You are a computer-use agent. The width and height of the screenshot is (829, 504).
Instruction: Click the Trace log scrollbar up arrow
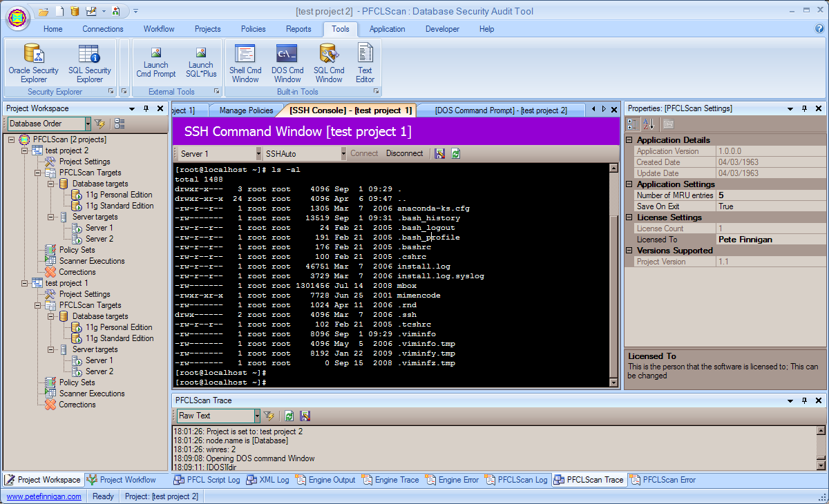820,430
